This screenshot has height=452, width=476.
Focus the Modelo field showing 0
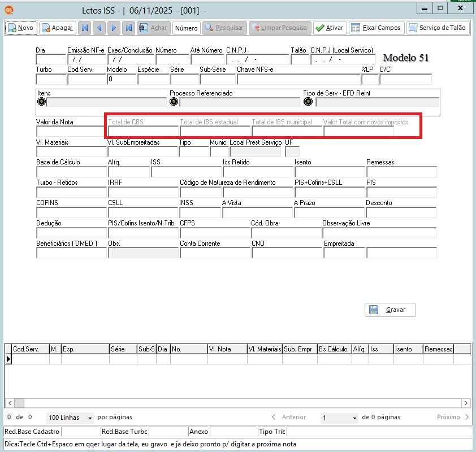pyautogui.click(x=122, y=79)
